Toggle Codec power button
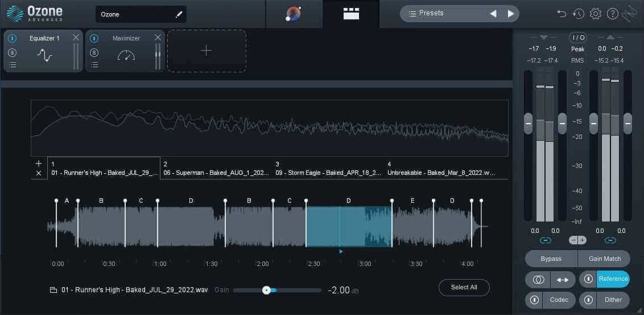The height and width of the screenshot is (315, 644). (534, 300)
